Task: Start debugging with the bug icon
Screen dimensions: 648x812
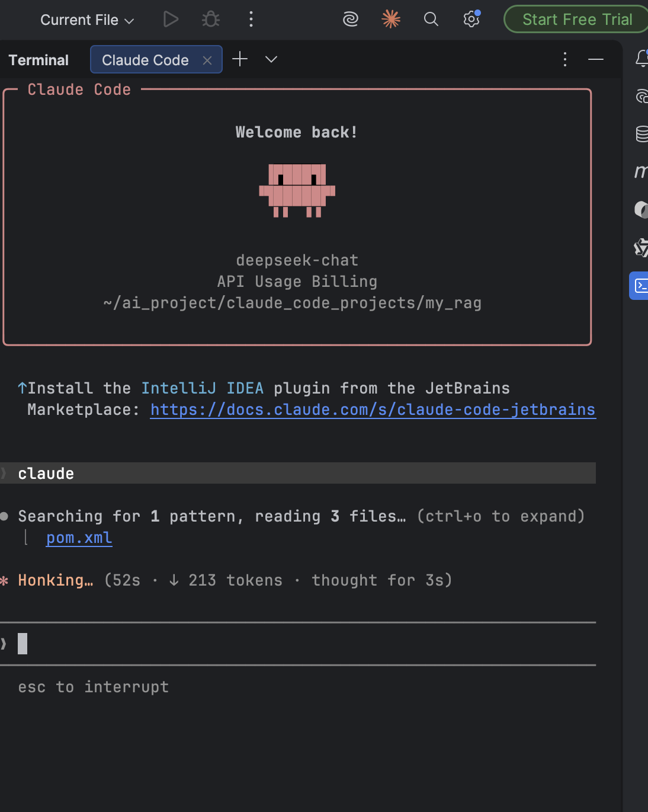Action: point(210,20)
